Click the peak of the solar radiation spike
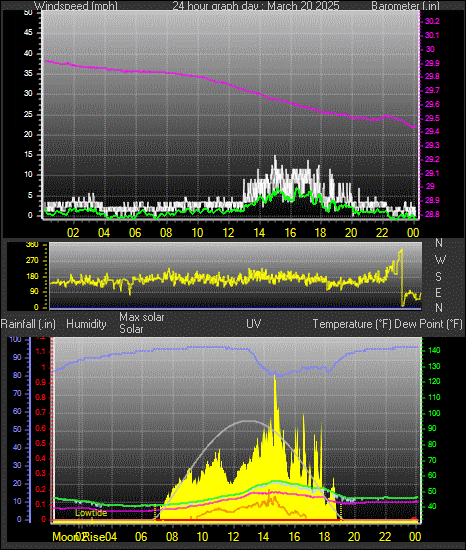The image size is (466, 550). click(275, 376)
